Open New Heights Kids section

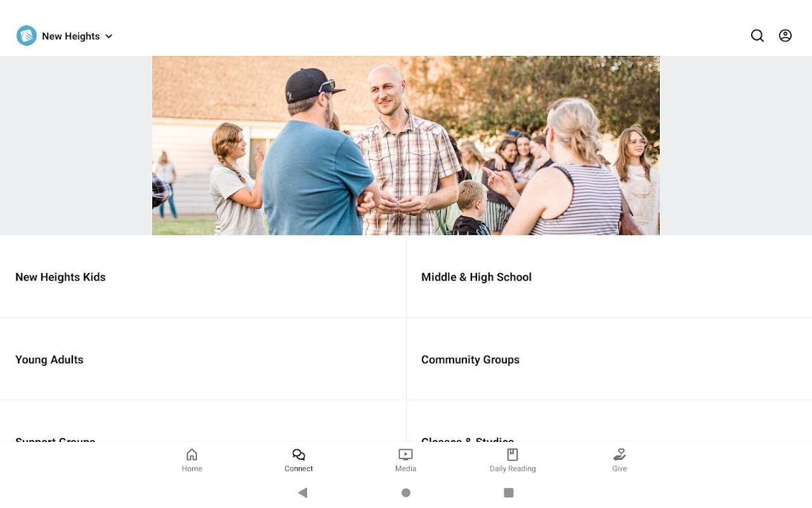(x=203, y=277)
